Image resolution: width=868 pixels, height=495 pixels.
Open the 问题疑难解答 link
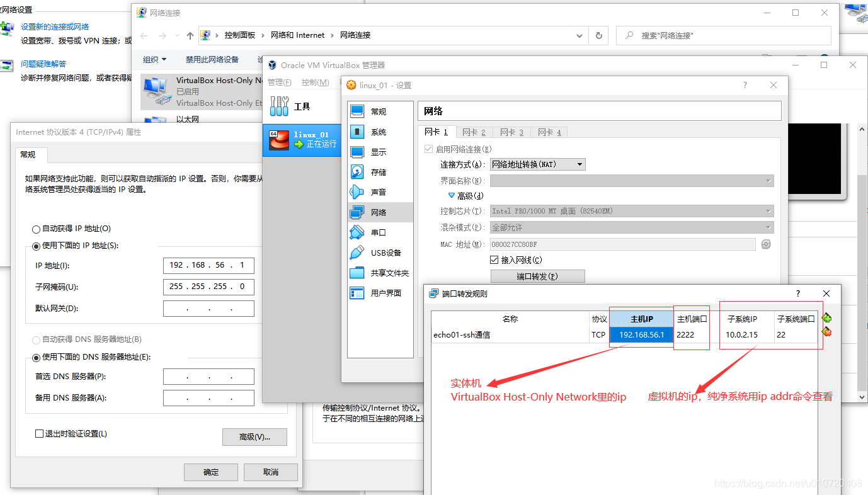[x=43, y=64]
